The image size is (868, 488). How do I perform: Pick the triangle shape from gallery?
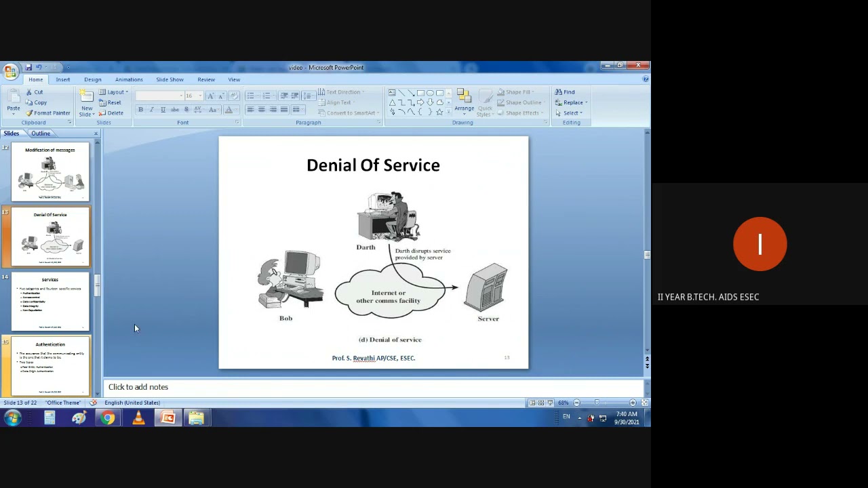point(392,102)
